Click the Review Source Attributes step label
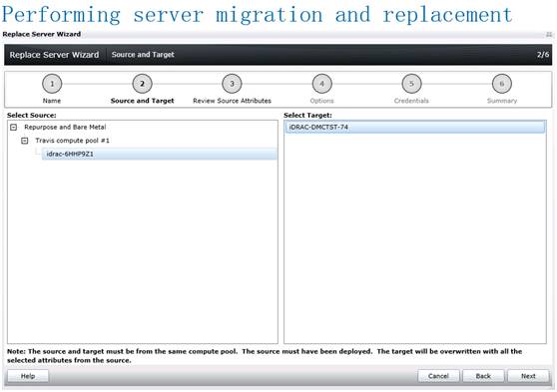 click(x=232, y=101)
